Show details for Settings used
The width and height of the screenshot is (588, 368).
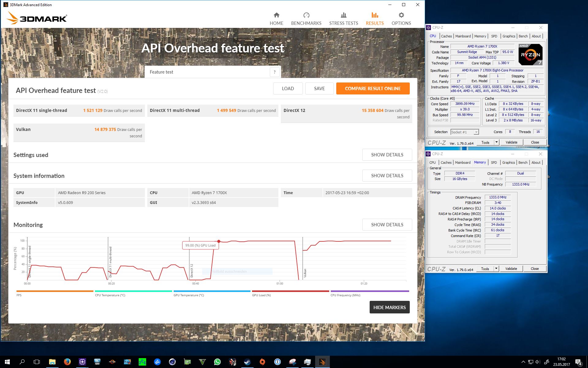pyautogui.click(x=387, y=155)
